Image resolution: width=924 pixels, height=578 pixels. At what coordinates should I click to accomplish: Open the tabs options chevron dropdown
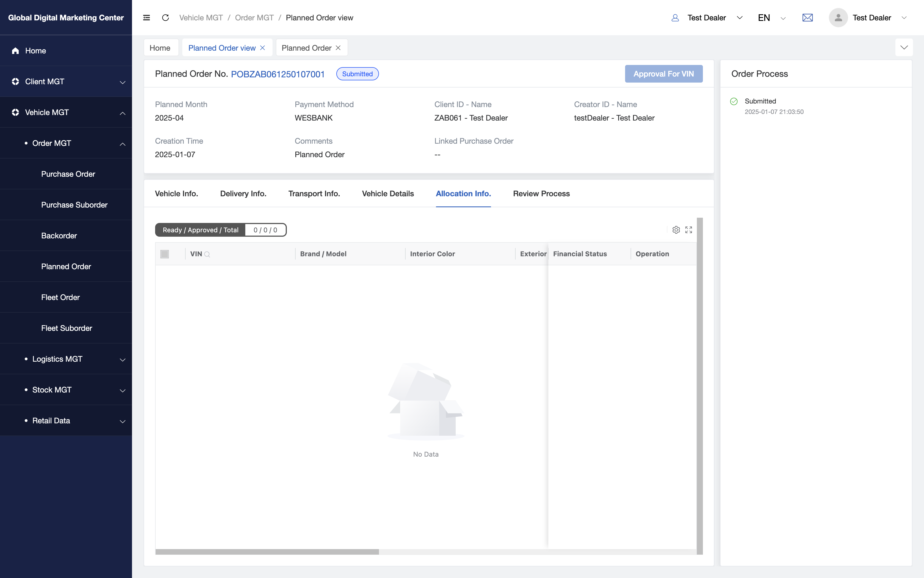coord(904,47)
